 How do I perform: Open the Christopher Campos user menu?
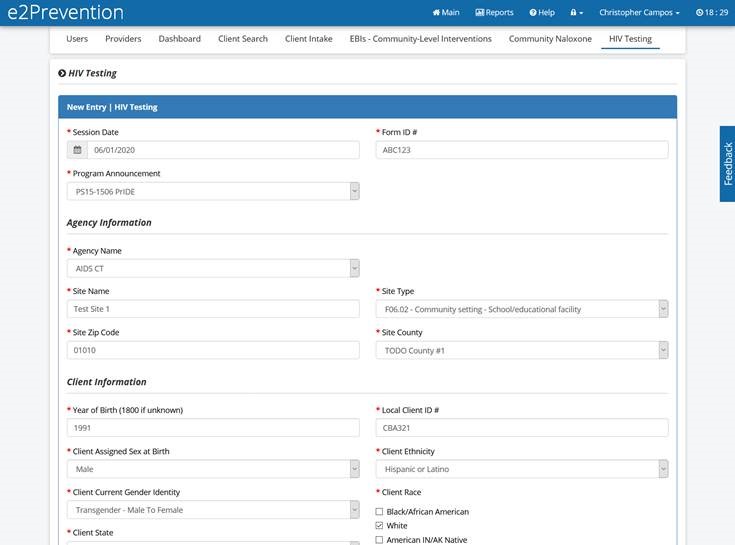(639, 13)
